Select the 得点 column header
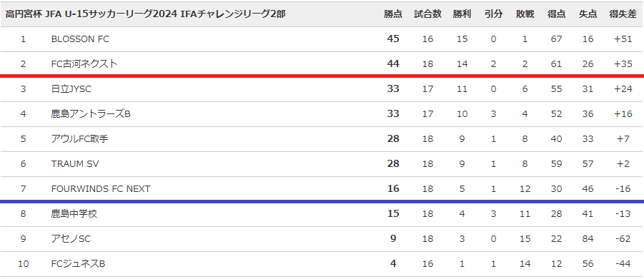This screenshot has width=644, height=279. point(556,14)
